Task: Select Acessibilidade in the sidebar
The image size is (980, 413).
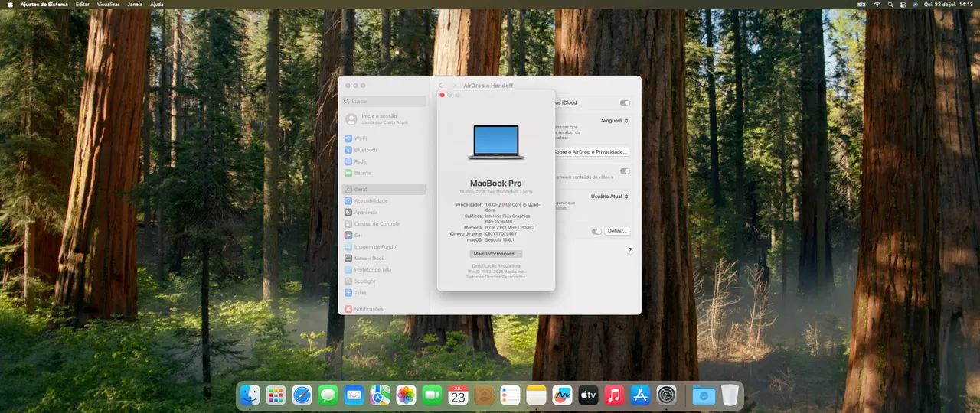Action: click(x=384, y=200)
